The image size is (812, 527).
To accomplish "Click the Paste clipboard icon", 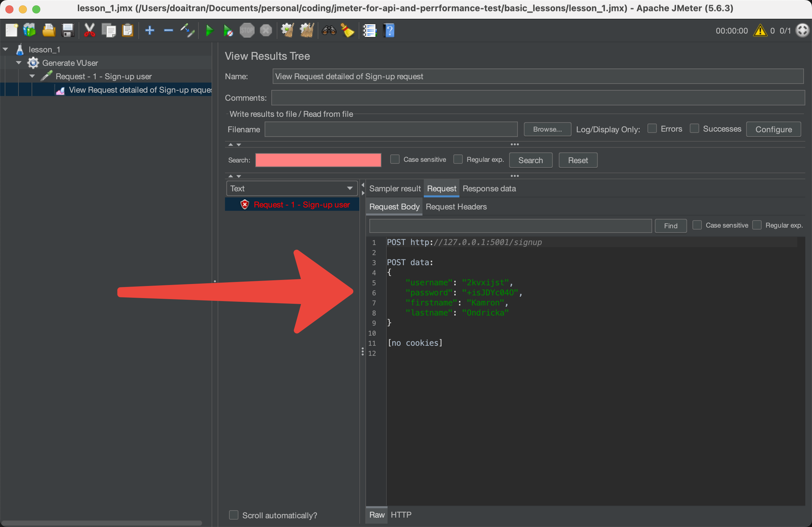I will pyautogui.click(x=128, y=30).
